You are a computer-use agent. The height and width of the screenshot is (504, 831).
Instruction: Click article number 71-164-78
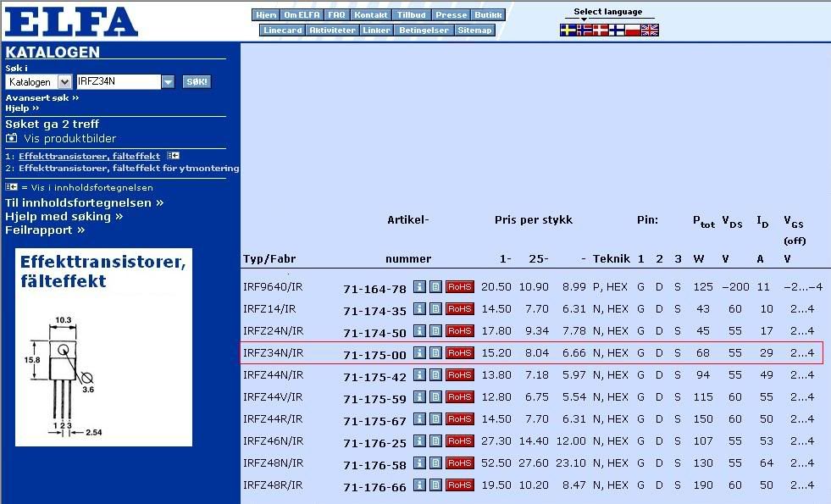(374, 289)
